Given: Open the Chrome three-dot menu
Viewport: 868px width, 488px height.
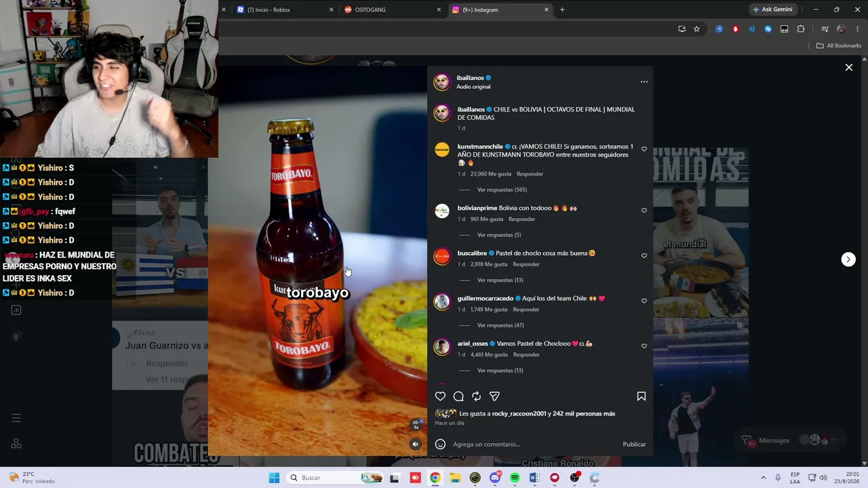Looking at the screenshot, I should [x=858, y=29].
